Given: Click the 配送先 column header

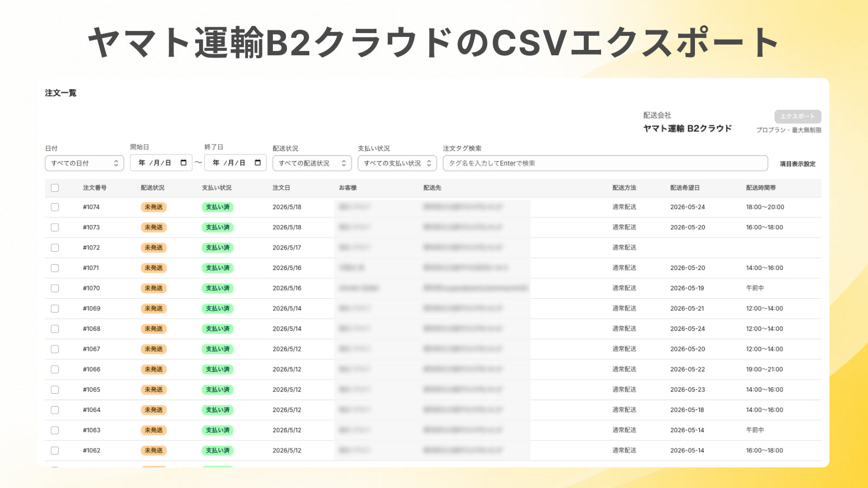Looking at the screenshot, I should coord(432,188).
